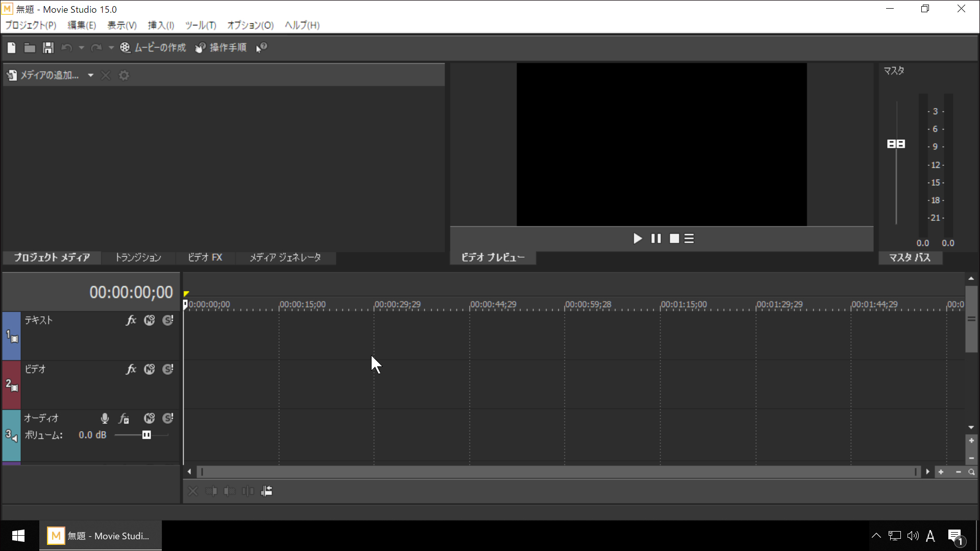Adjust the オーディオ track volume slider
Image resolution: width=980 pixels, height=551 pixels.
(146, 435)
